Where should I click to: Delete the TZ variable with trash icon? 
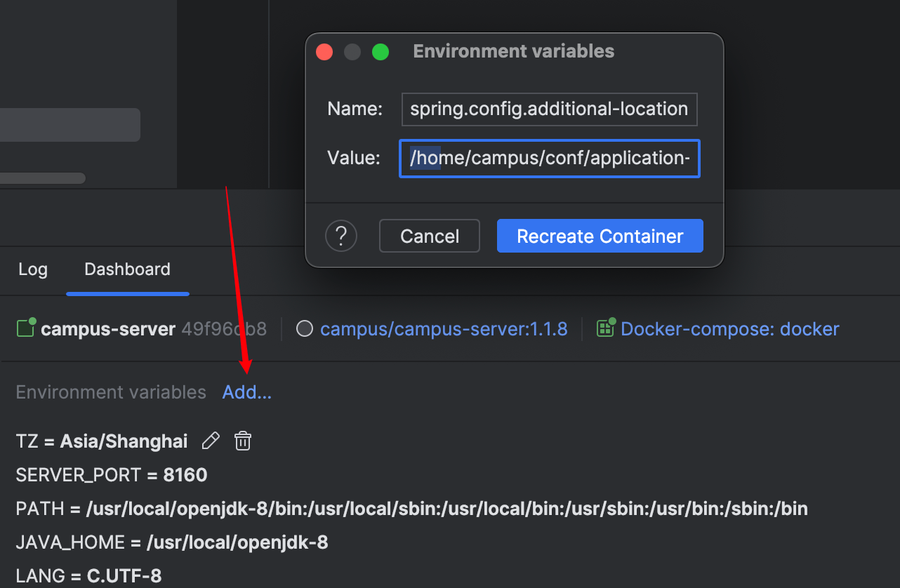tap(243, 441)
